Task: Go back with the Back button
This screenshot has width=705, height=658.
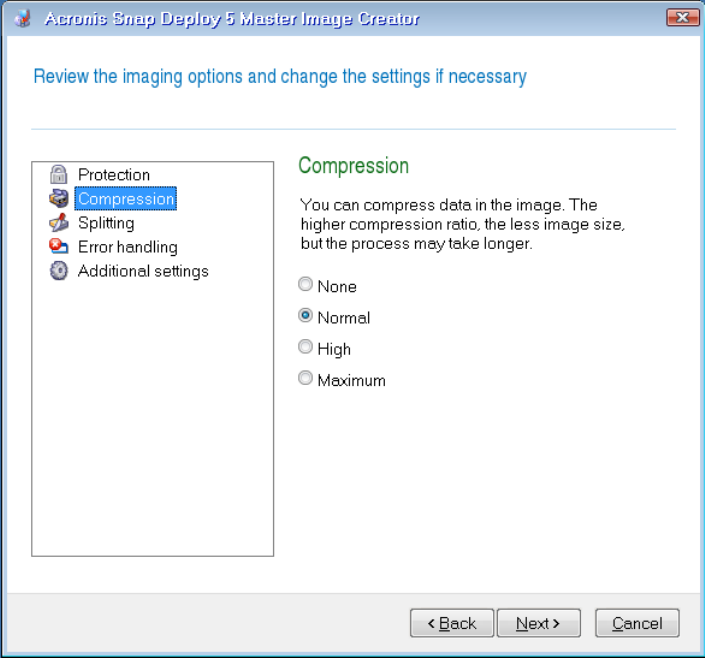Action: pos(451,623)
